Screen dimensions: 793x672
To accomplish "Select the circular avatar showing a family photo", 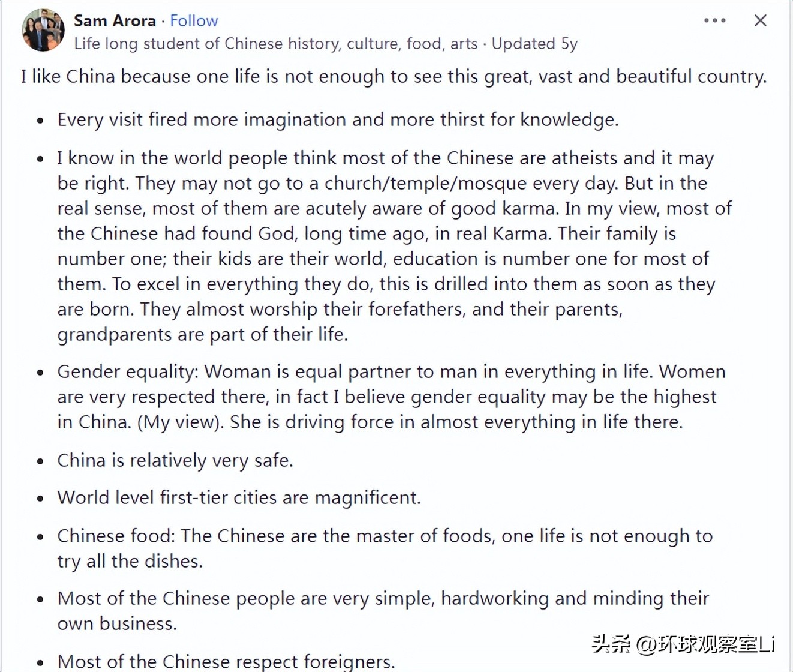I will coord(42,29).
